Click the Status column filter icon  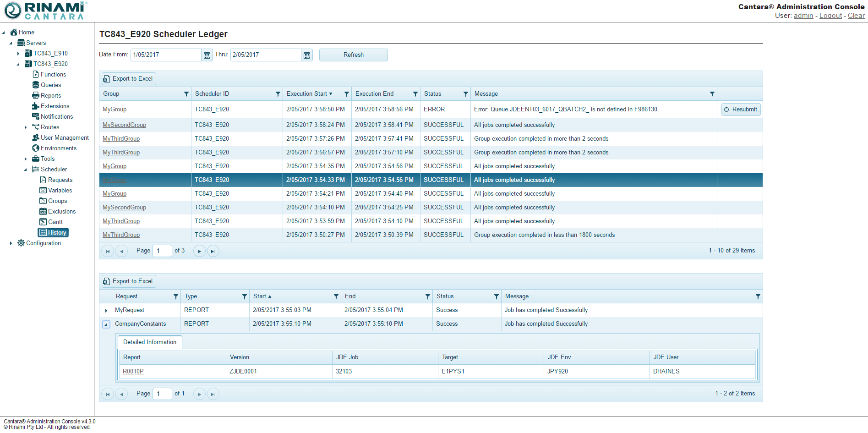pyautogui.click(x=465, y=94)
